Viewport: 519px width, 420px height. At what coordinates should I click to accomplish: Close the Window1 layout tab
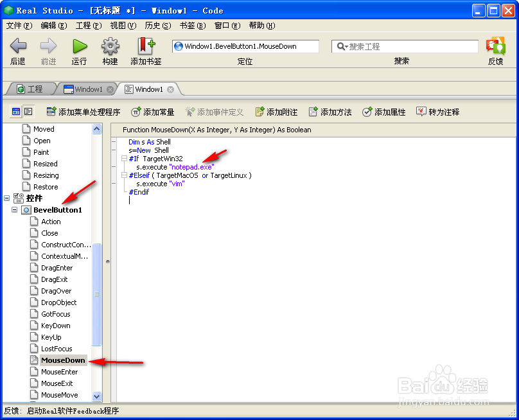coord(110,89)
